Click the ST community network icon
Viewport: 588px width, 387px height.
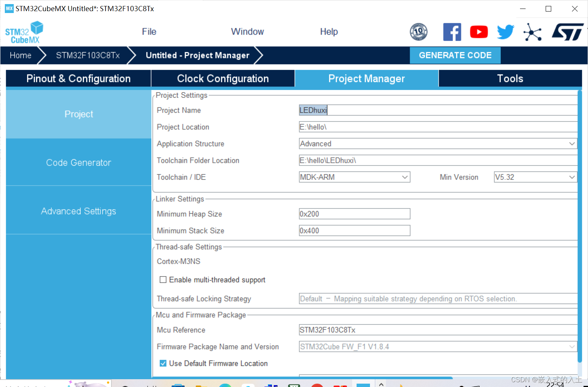click(532, 32)
